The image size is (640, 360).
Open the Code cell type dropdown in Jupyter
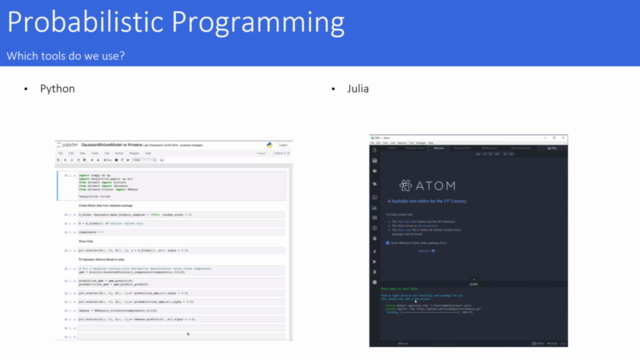[x=144, y=160]
